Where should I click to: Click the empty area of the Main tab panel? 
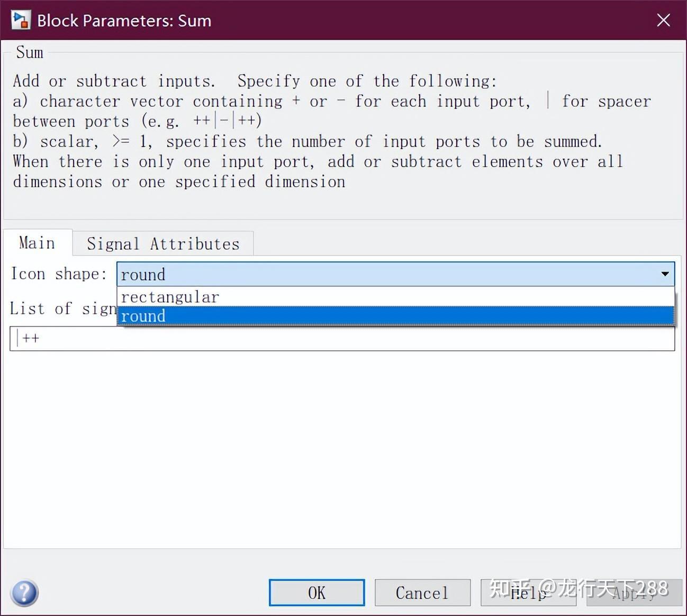(x=342, y=450)
